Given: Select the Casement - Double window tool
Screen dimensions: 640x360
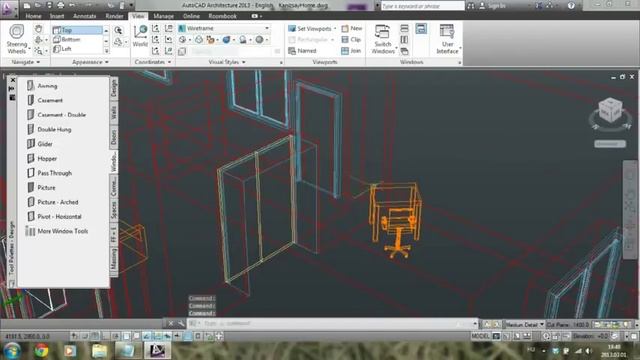Looking at the screenshot, I should [x=56, y=115].
